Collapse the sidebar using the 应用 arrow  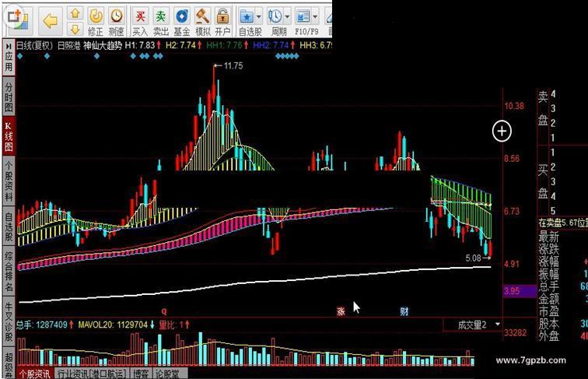coord(9,46)
